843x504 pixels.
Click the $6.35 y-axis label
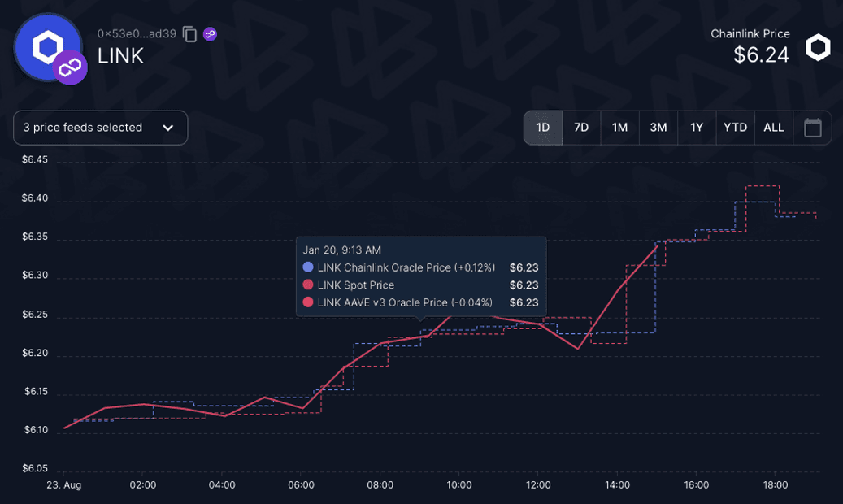tap(35, 237)
